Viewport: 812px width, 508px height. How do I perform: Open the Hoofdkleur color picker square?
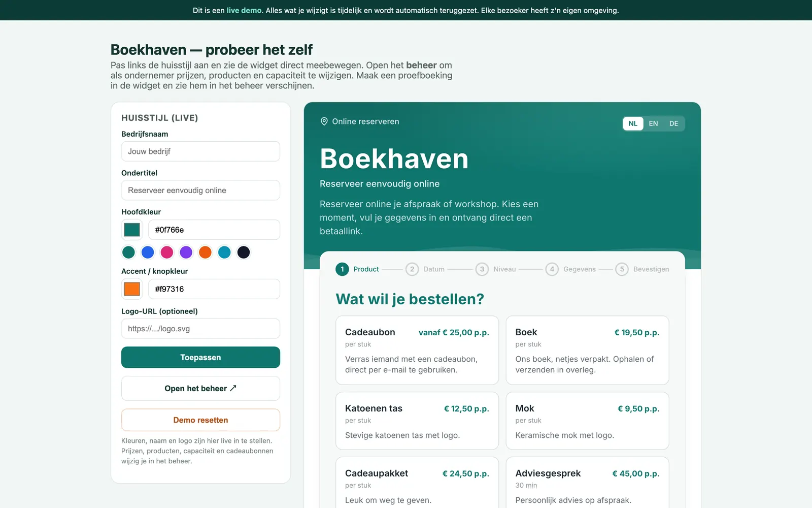coord(132,230)
